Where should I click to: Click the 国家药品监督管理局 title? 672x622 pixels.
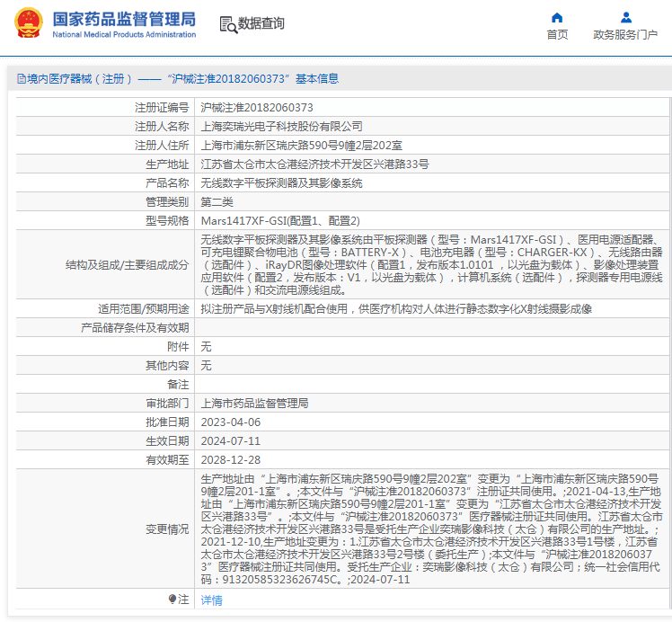coord(124,19)
